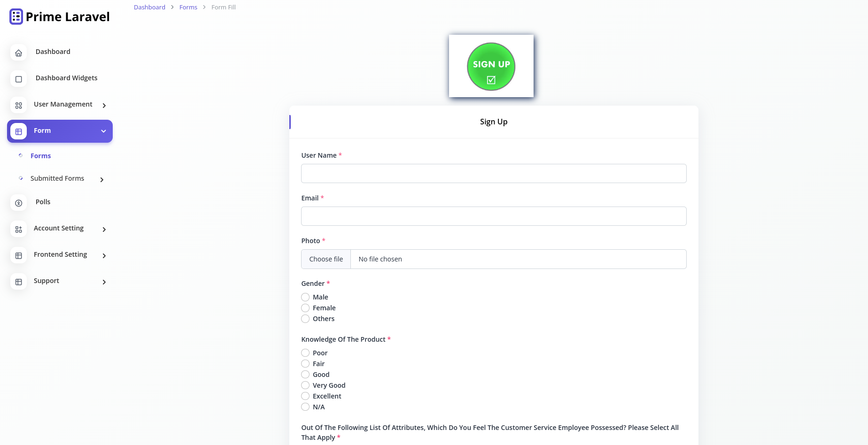Screen dimensions: 868x445
Task: Click the green SIGN UP banner image
Action: (x=491, y=66)
